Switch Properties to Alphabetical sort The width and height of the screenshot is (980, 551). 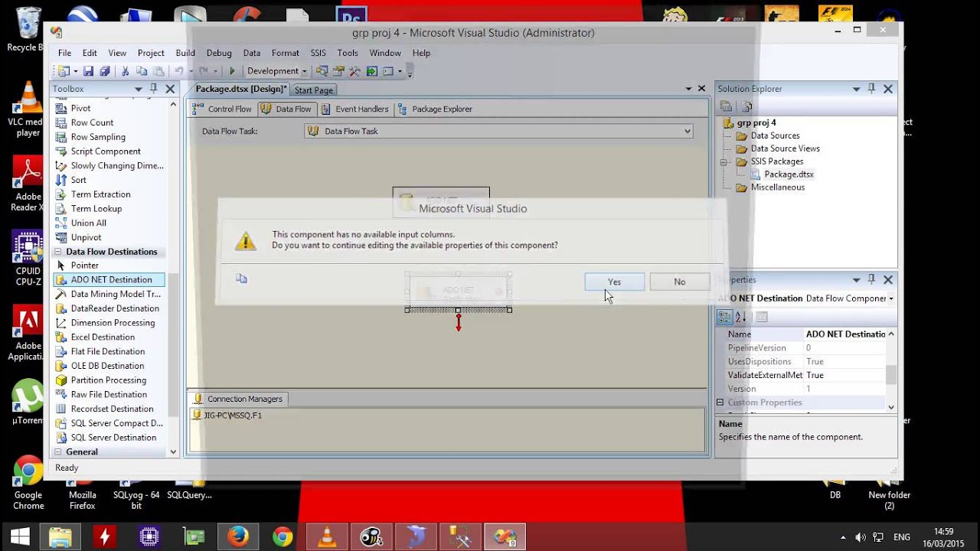(x=740, y=317)
